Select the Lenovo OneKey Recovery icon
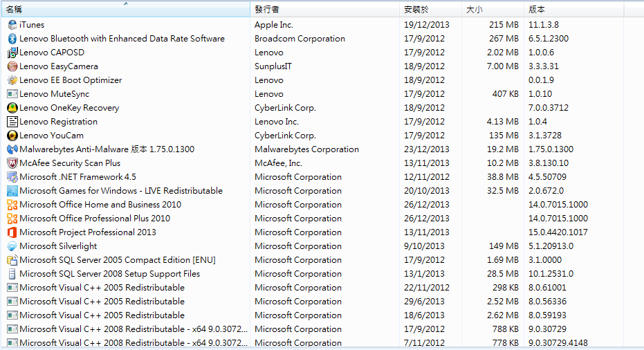Viewport: 644px width, 350px height. click(12, 108)
